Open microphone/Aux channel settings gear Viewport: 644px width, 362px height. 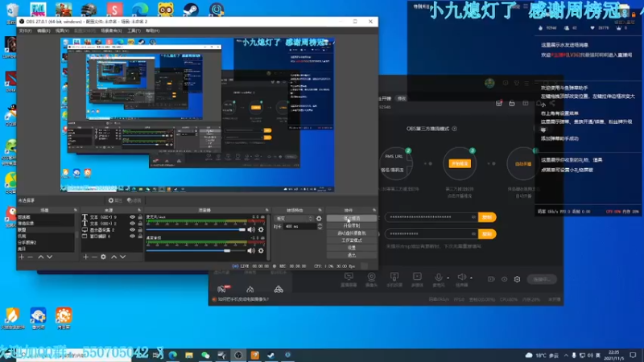click(261, 230)
